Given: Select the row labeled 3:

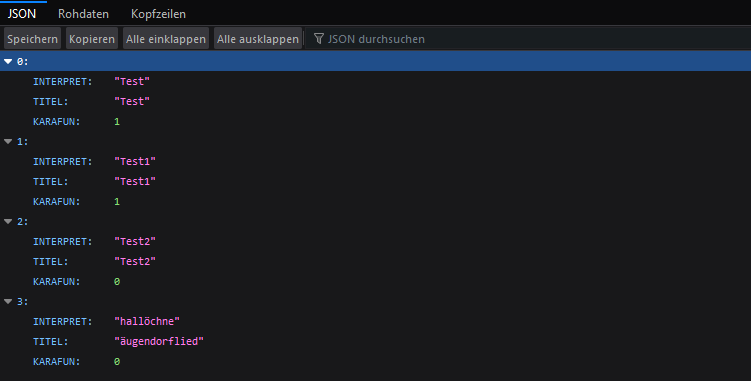Looking at the screenshot, I should (376, 301).
